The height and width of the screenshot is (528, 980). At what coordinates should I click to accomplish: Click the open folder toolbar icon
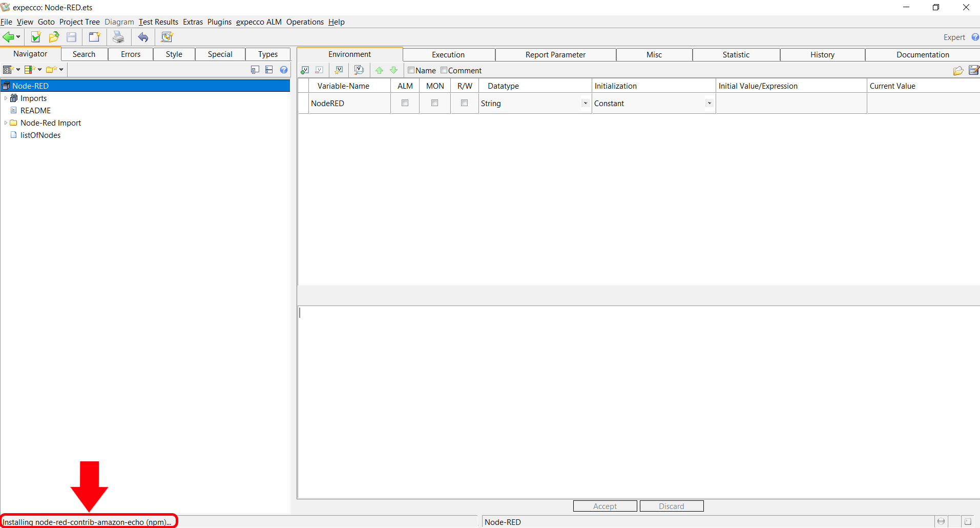pos(54,37)
